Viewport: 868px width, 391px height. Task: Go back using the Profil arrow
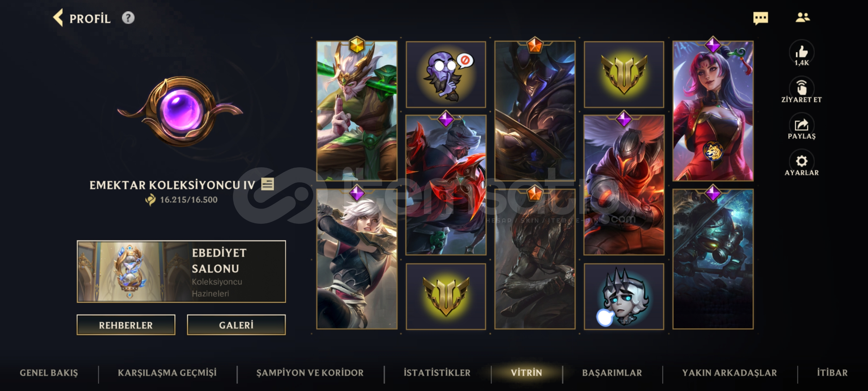58,18
